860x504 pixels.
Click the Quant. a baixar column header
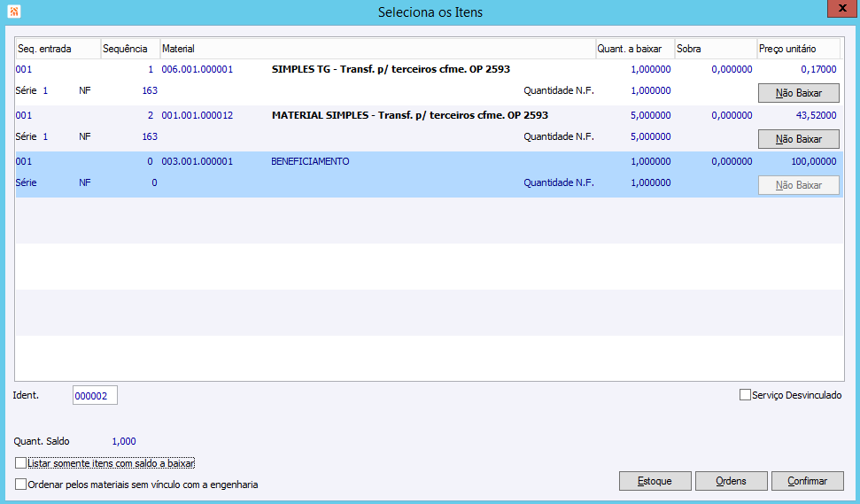point(635,49)
